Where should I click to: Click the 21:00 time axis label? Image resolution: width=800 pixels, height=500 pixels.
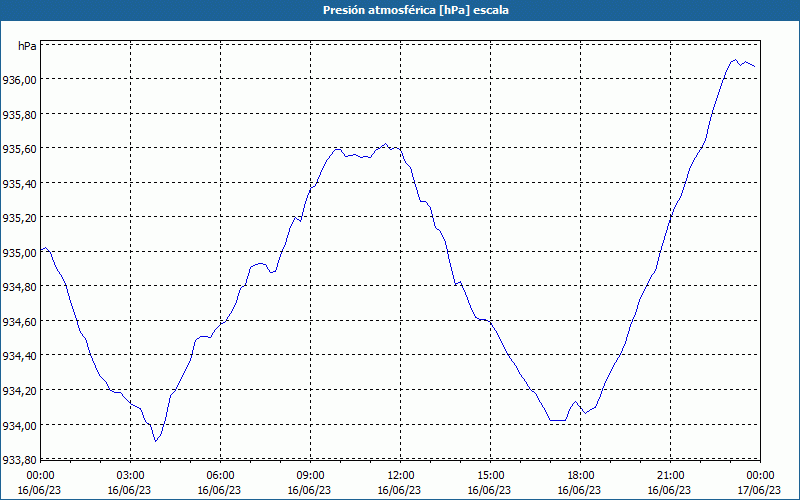670,476
